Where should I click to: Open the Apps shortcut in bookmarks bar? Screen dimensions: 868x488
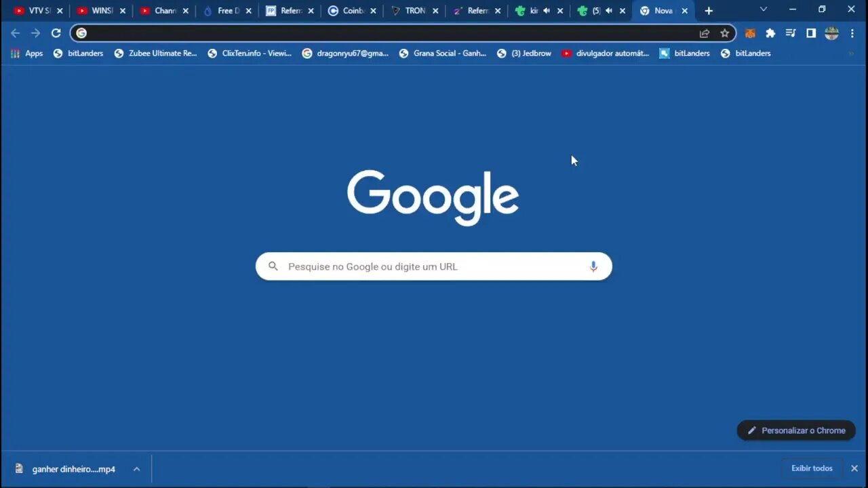tap(27, 54)
